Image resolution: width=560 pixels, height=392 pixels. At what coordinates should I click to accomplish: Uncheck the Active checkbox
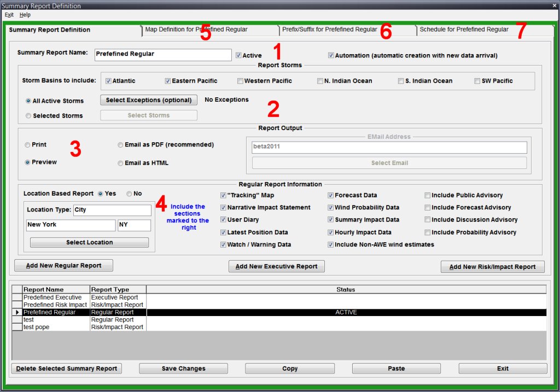coord(239,55)
